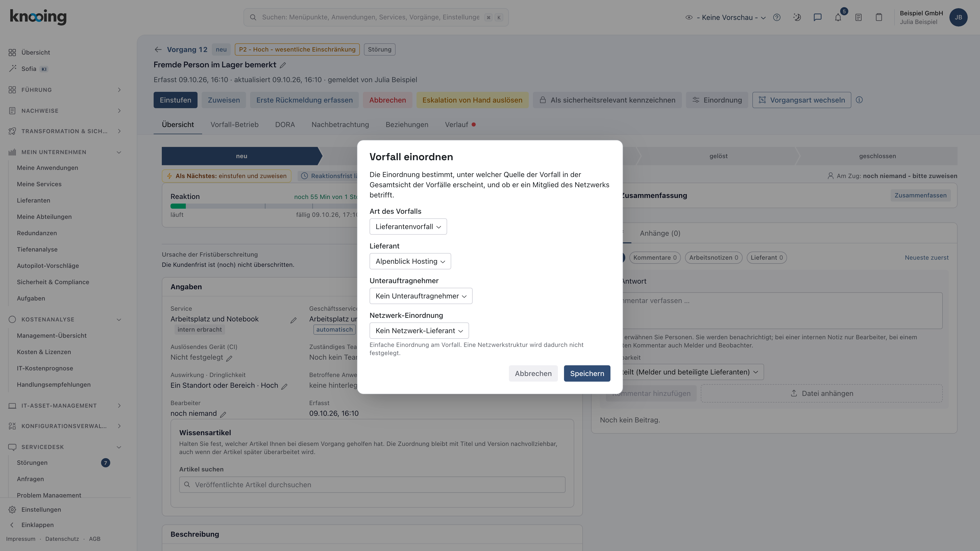Click info icon next to Vorgangsart wechseln

point(859,100)
